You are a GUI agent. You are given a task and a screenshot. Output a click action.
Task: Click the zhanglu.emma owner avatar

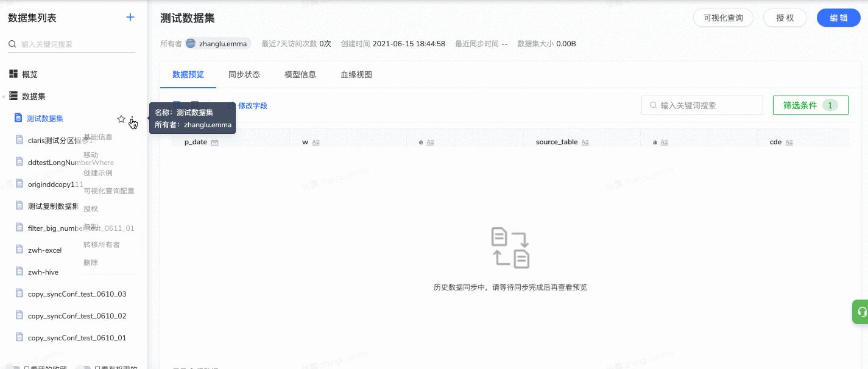tap(191, 44)
